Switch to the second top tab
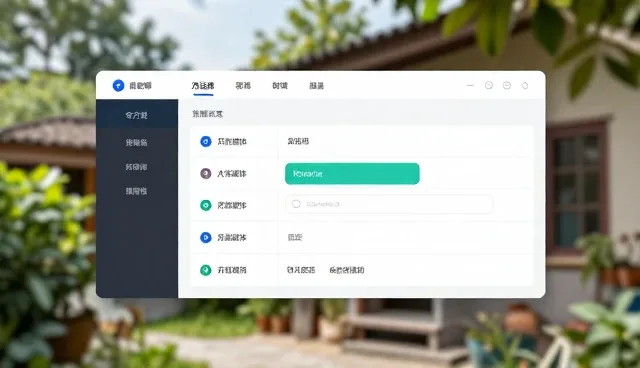 [243, 86]
